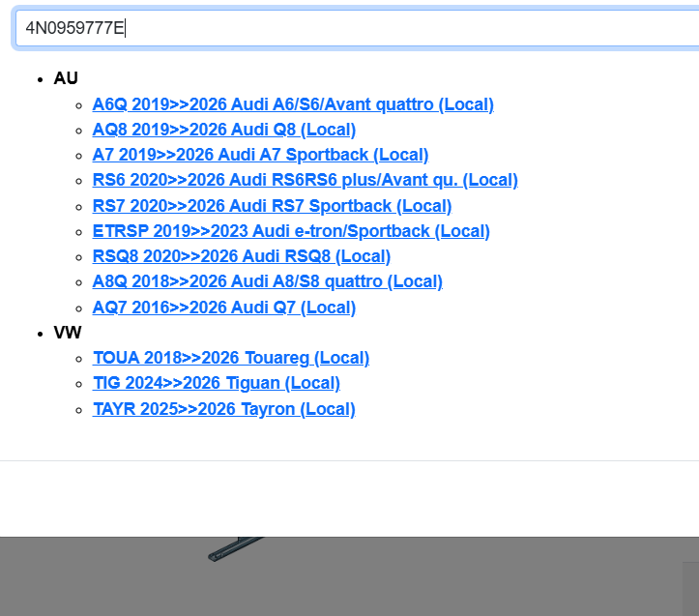699x616 pixels.
Task: Click the AU brand group heading
Action: pos(66,78)
